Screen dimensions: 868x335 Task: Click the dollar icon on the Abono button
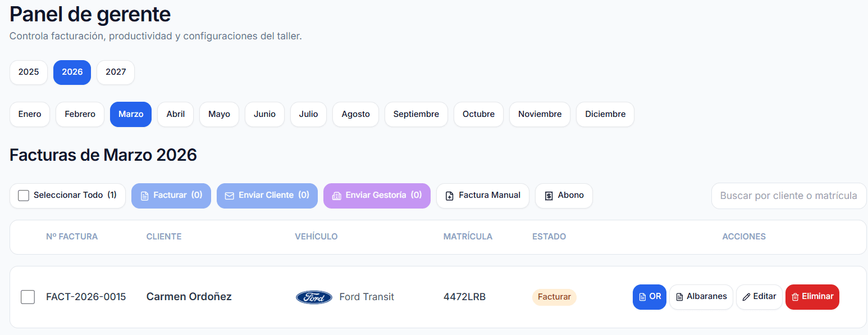point(549,196)
